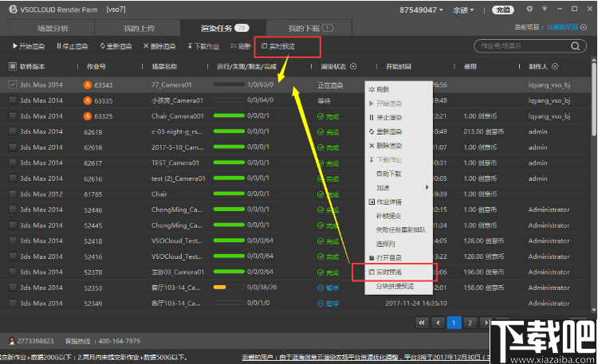Choose 分块拼接预览 in the context menu
Viewport: 598px width, 364px height.
[x=399, y=286]
